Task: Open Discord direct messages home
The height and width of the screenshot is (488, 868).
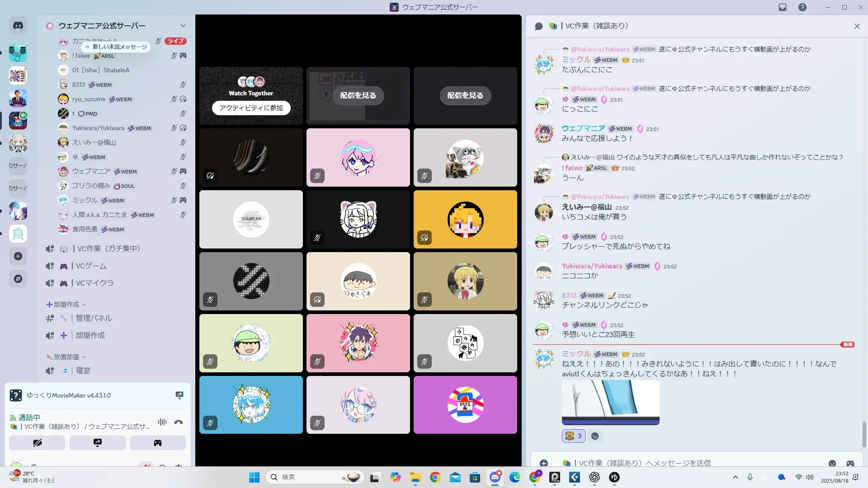Action: pos(18,26)
